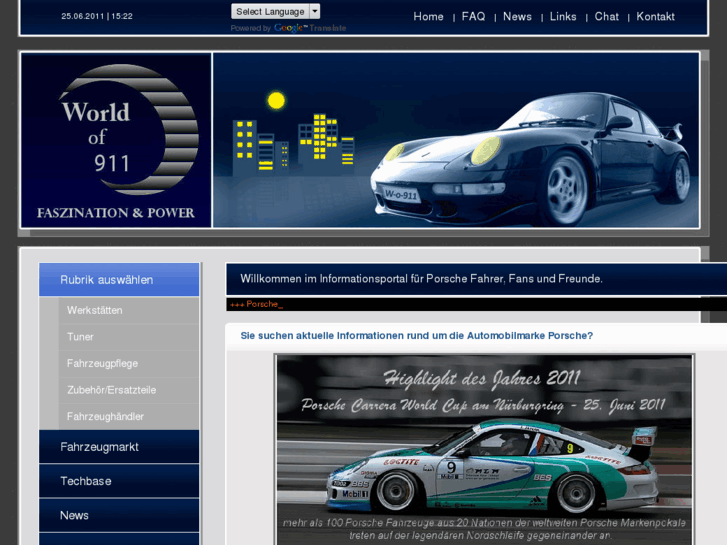Go to the FAQ page
Image resolution: width=727 pixels, height=545 pixels.
[473, 17]
